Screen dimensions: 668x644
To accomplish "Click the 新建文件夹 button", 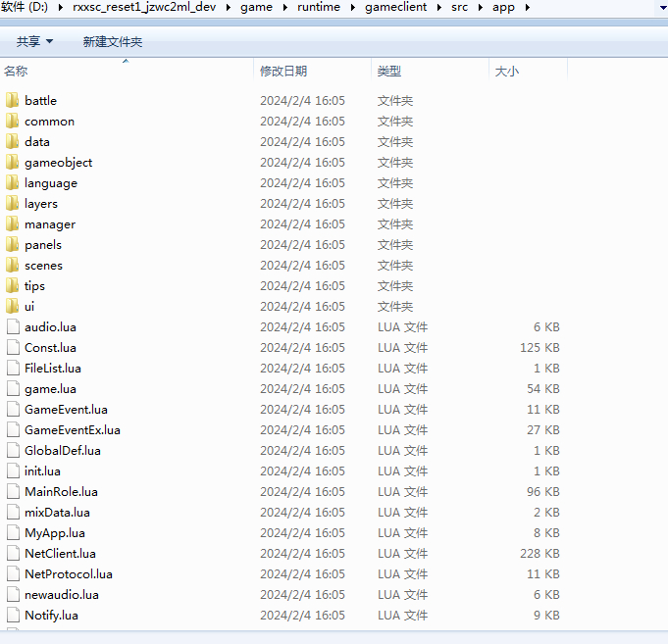I will 113,42.
